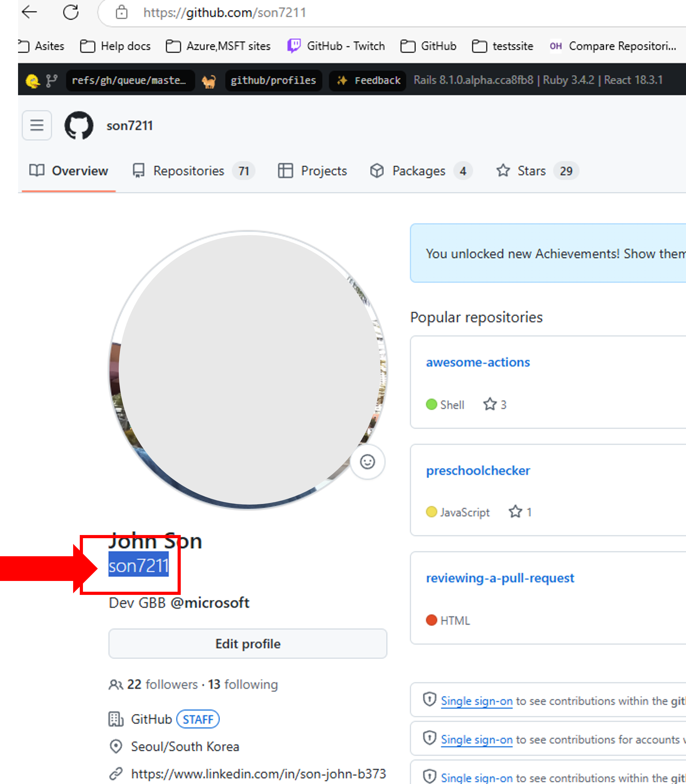Click the orange cat icon in staff bar
686x784 pixels.
(x=209, y=81)
